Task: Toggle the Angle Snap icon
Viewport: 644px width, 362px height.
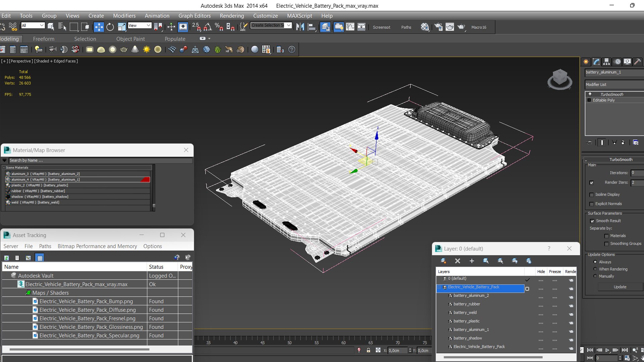Action: click(208, 27)
